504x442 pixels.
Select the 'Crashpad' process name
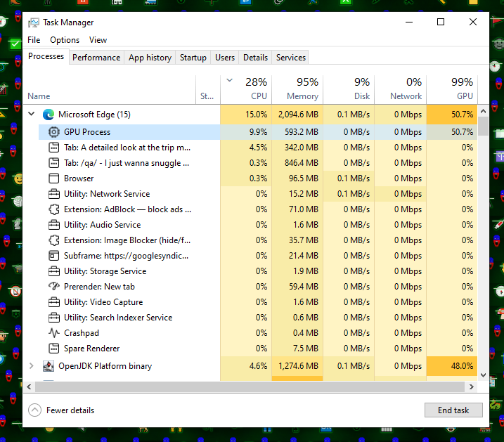82,333
